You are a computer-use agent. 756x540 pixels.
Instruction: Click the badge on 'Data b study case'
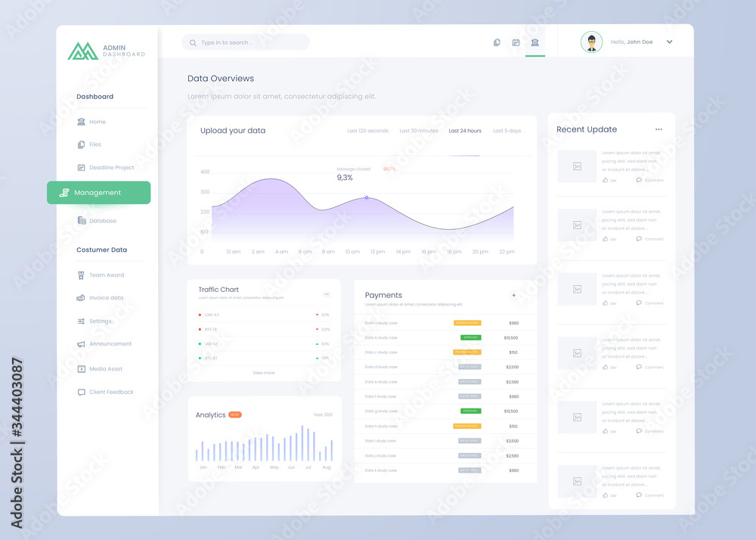click(470, 337)
